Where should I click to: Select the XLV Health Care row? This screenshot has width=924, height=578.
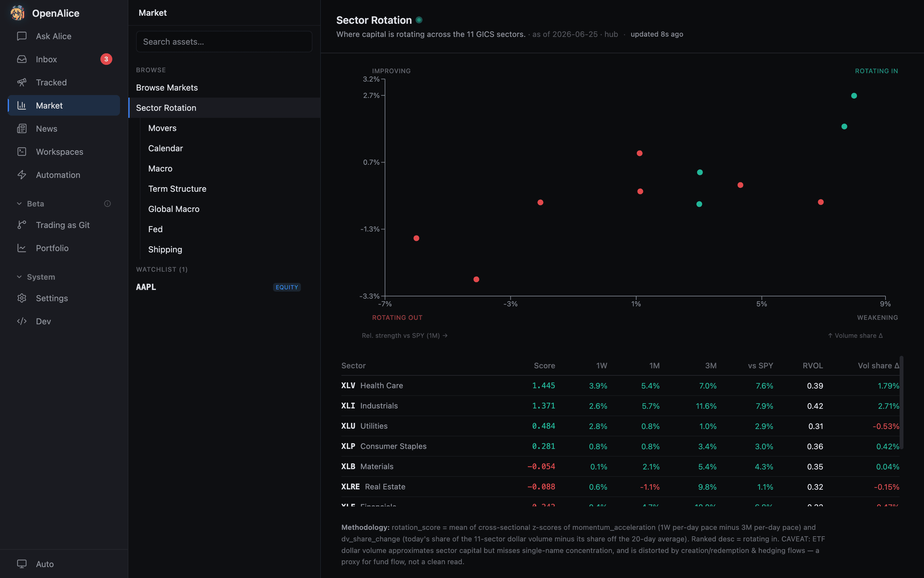pos(620,386)
